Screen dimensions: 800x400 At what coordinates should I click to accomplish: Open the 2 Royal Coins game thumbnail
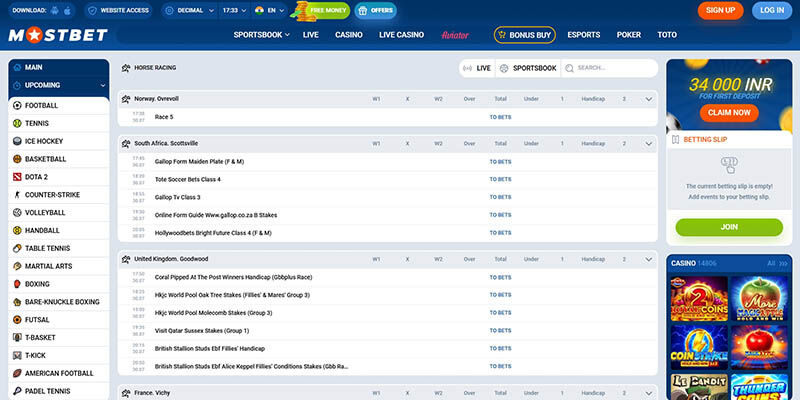tap(699, 299)
